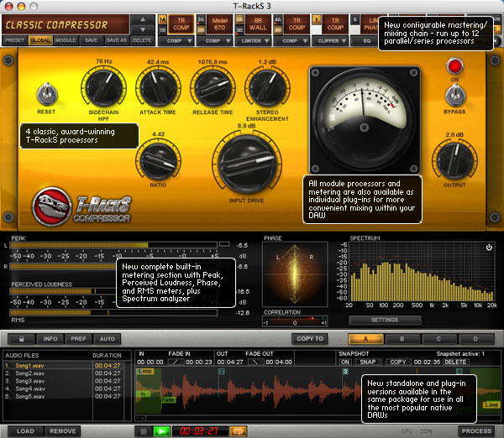The width and height of the screenshot is (504, 438).
Task: Open the TR COMP module in slot 1
Action: pos(181,24)
